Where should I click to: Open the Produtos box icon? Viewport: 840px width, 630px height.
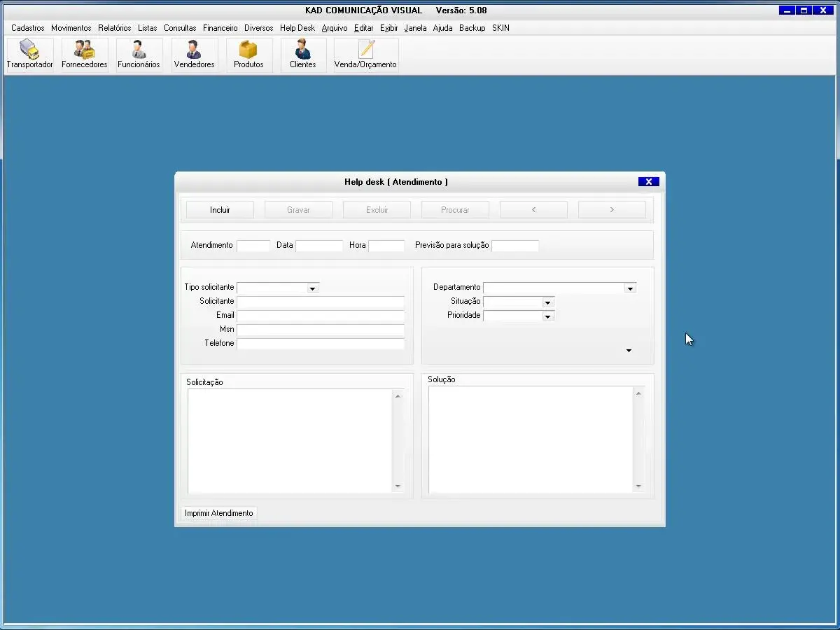248,55
